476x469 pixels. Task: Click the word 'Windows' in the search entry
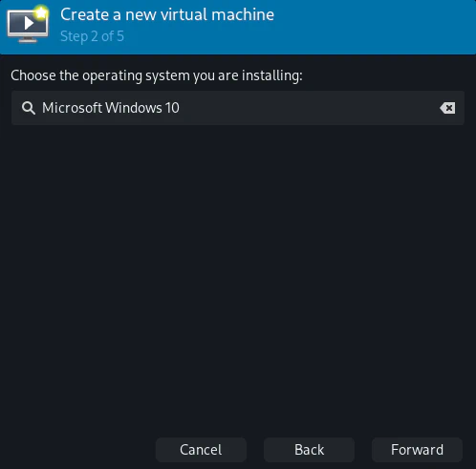[x=134, y=108]
